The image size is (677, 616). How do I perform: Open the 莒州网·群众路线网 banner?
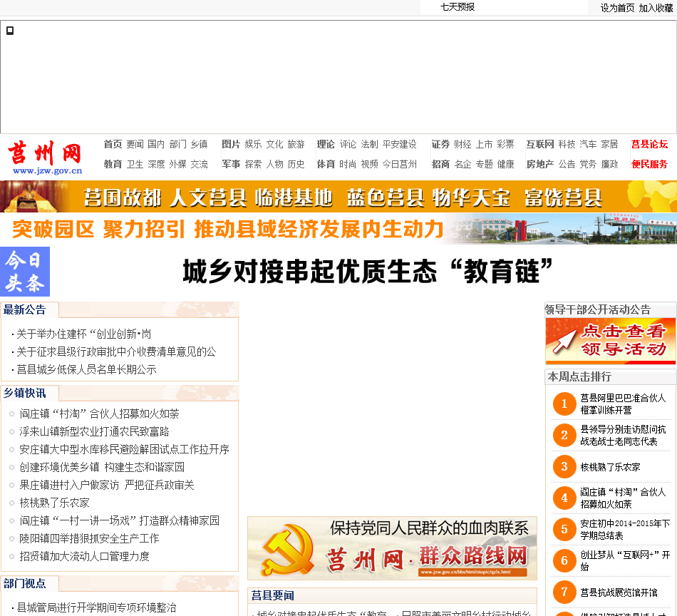[392, 548]
